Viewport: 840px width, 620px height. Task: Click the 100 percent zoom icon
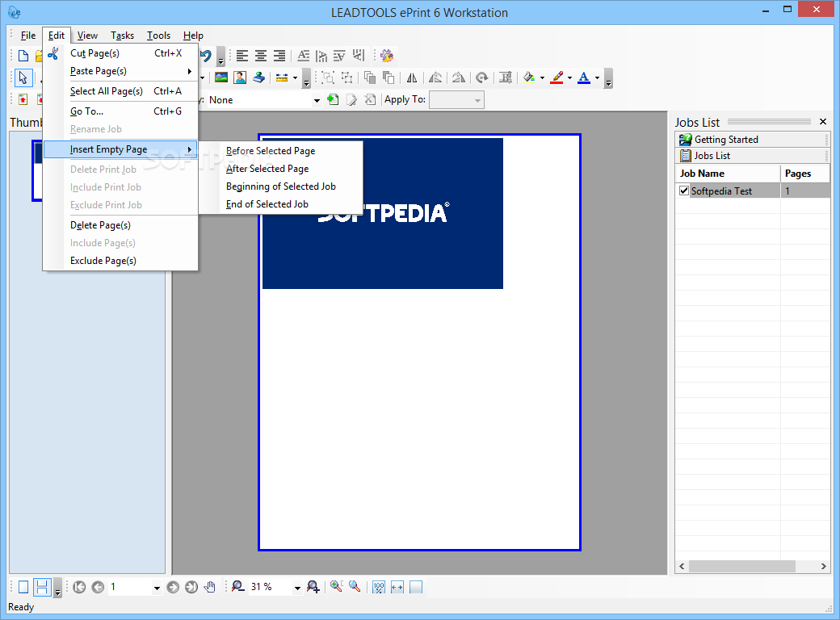[379, 588]
